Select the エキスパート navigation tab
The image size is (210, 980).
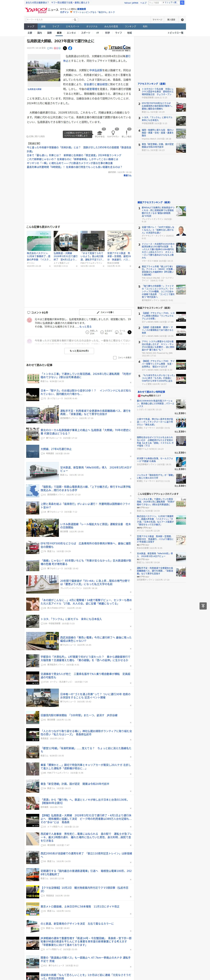coord(72,26)
